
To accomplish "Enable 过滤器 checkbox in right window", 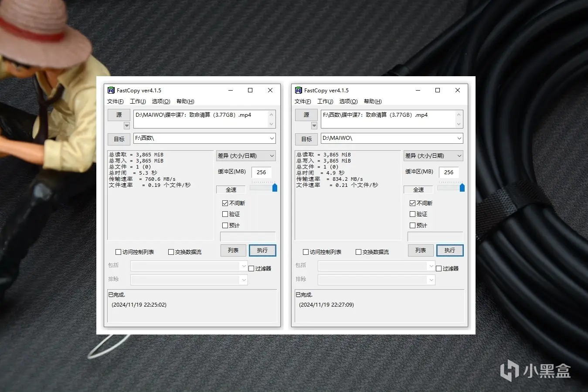I will coord(439,269).
